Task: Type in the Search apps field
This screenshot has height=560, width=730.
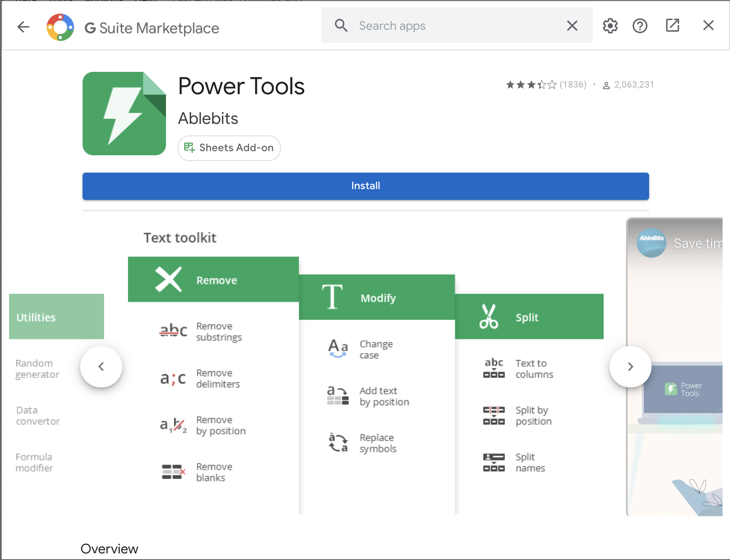Action: tap(454, 26)
